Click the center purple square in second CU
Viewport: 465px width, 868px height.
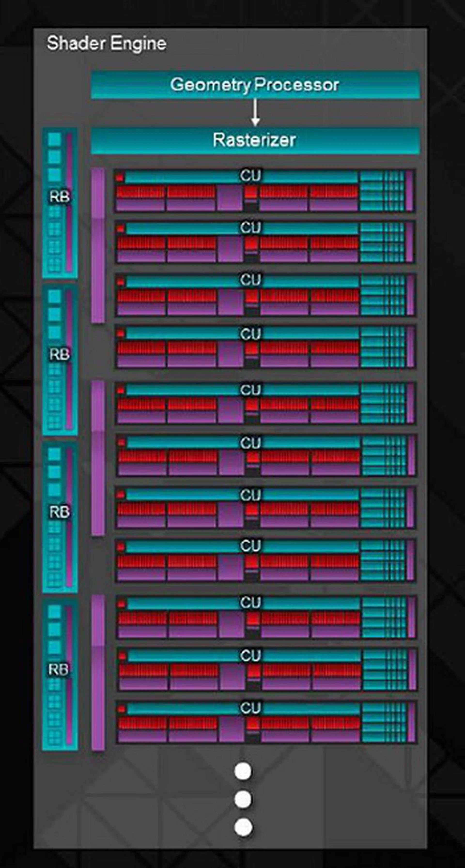coord(230,249)
